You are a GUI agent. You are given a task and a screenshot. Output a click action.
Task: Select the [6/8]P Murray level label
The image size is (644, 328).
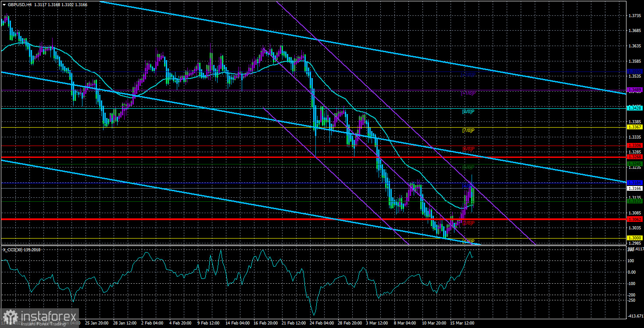(469, 149)
